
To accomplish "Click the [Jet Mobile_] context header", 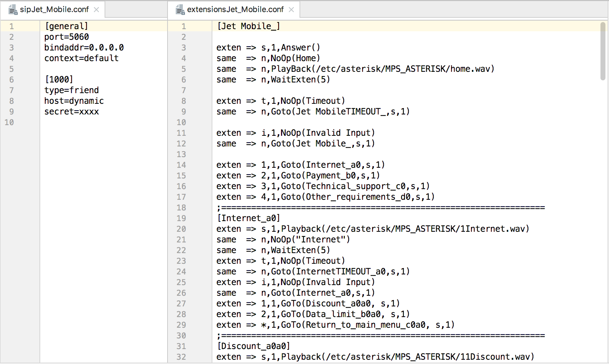I will [x=248, y=26].
